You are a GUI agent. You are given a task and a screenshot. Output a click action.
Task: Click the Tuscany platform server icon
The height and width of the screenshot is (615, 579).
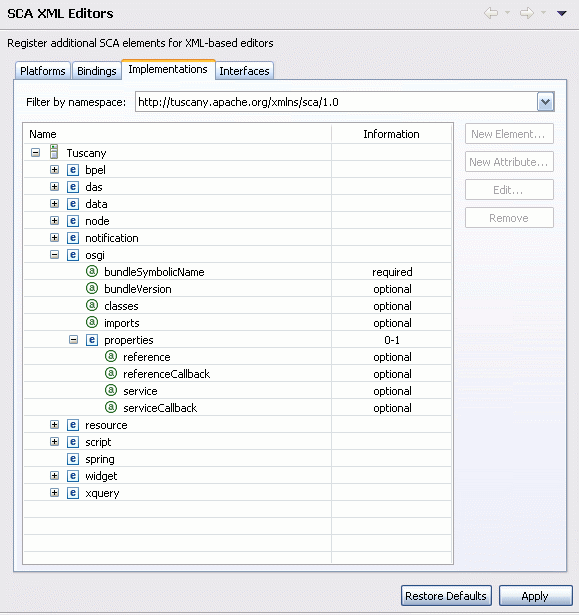[x=54, y=152]
